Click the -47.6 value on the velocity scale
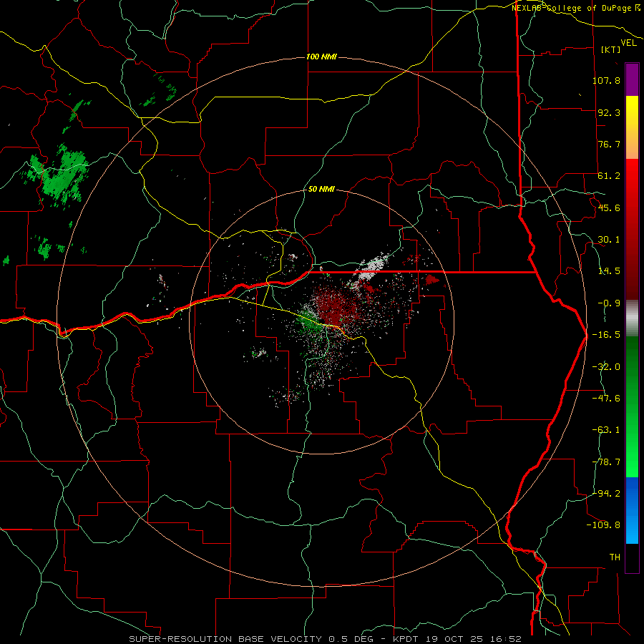Viewport: 644px width, 644px height. tap(606, 399)
